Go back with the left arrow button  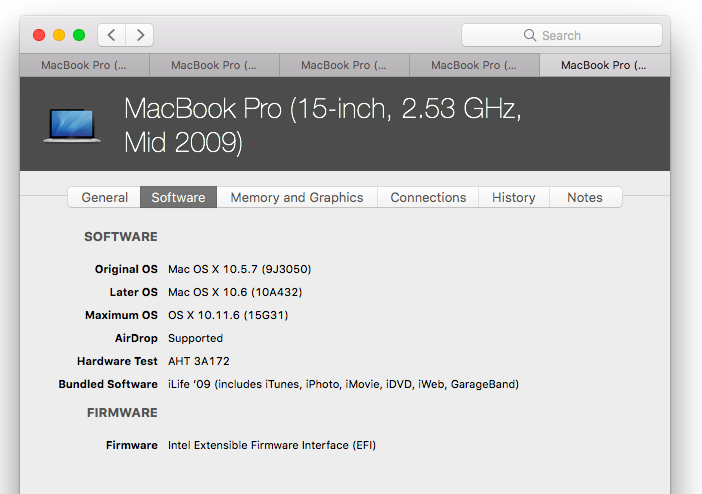(111, 35)
